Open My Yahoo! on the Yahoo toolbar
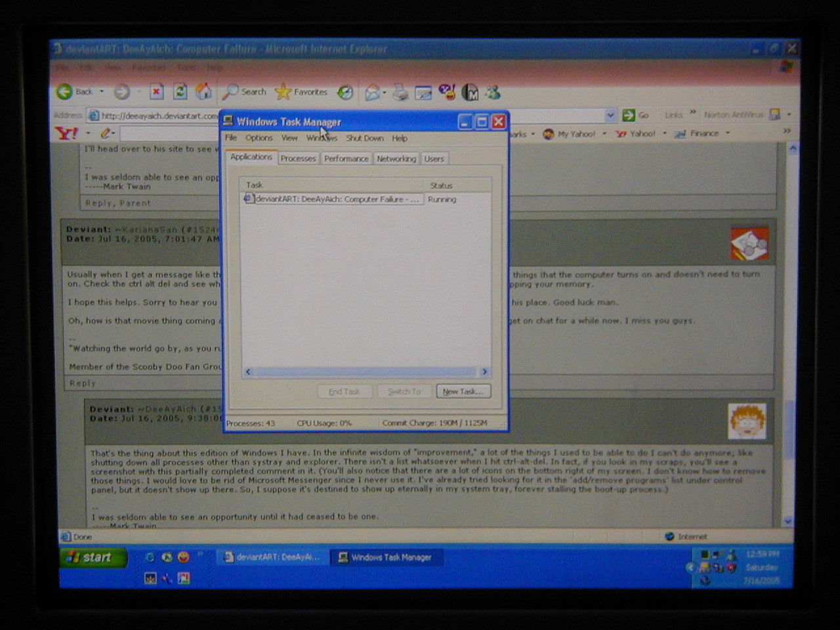Viewport: 840px width, 630px height. click(x=570, y=134)
